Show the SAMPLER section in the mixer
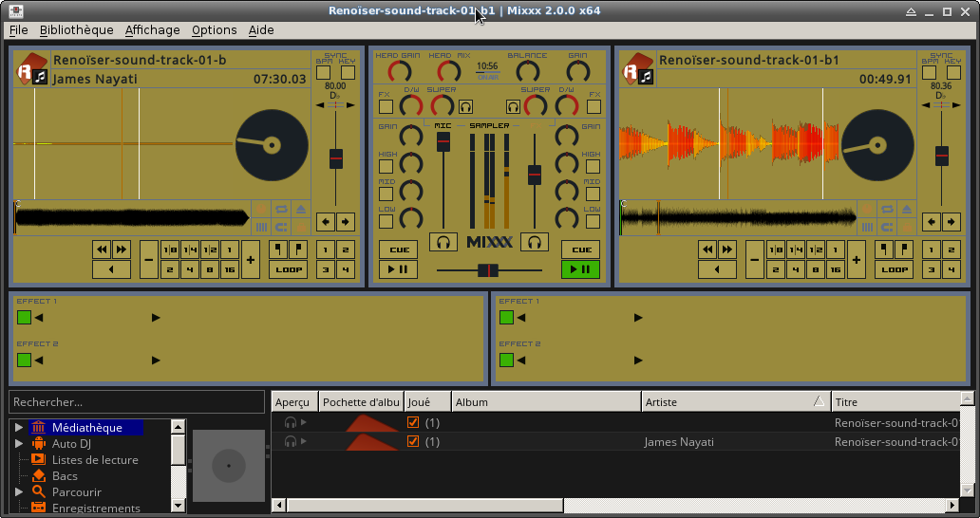 coord(489,125)
